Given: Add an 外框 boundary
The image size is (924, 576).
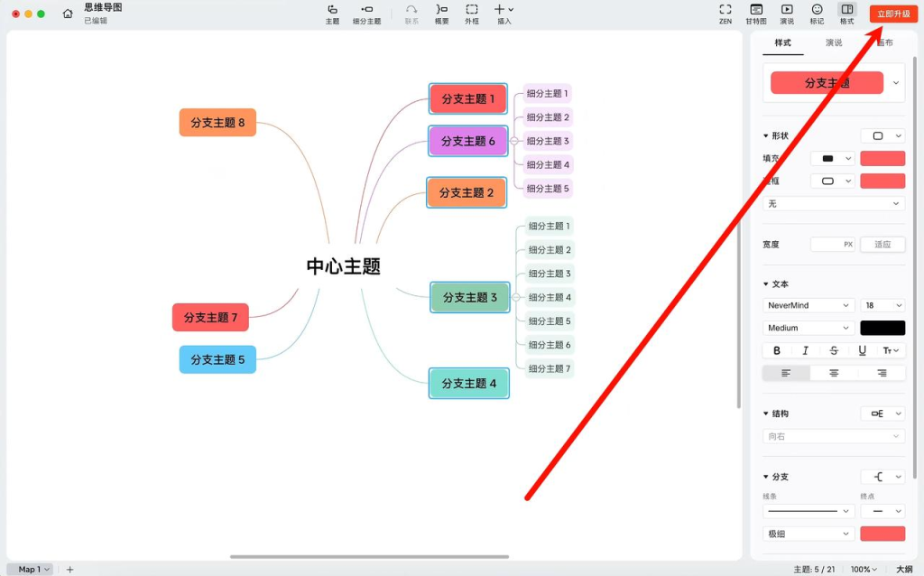Looking at the screenshot, I should [x=471, y=14].
